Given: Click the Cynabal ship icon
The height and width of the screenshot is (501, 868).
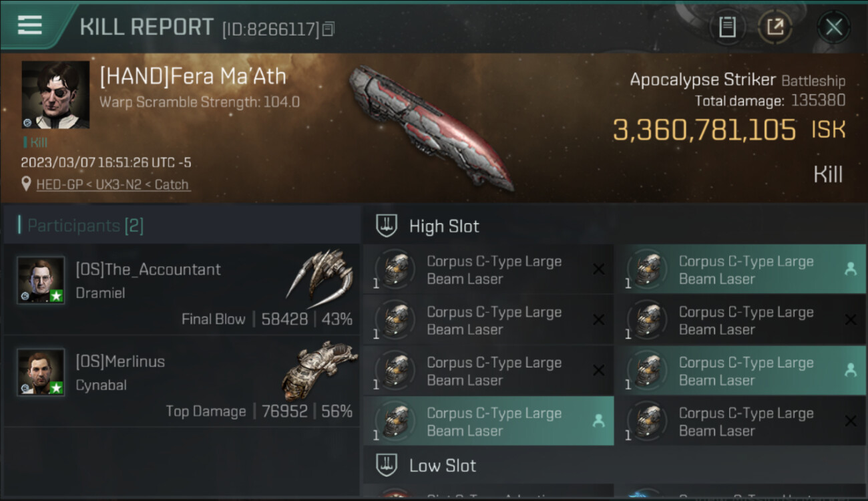Looking at the screenshot, I should 319,369.
